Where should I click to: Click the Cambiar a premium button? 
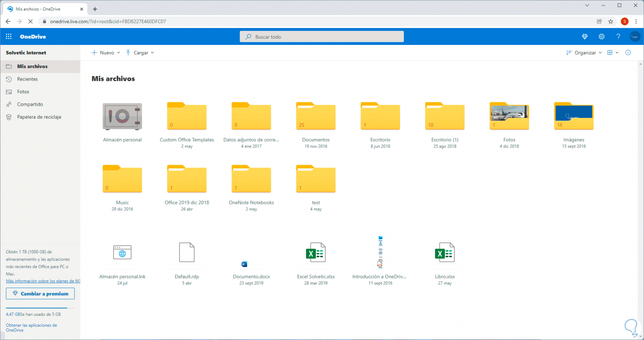click(40, 294)
